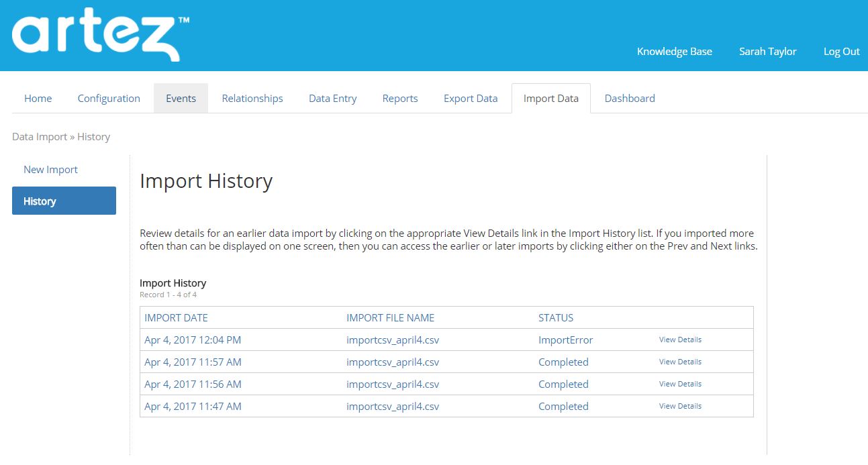
Task: Select the Data Entry tab
Action: [332, 99]
